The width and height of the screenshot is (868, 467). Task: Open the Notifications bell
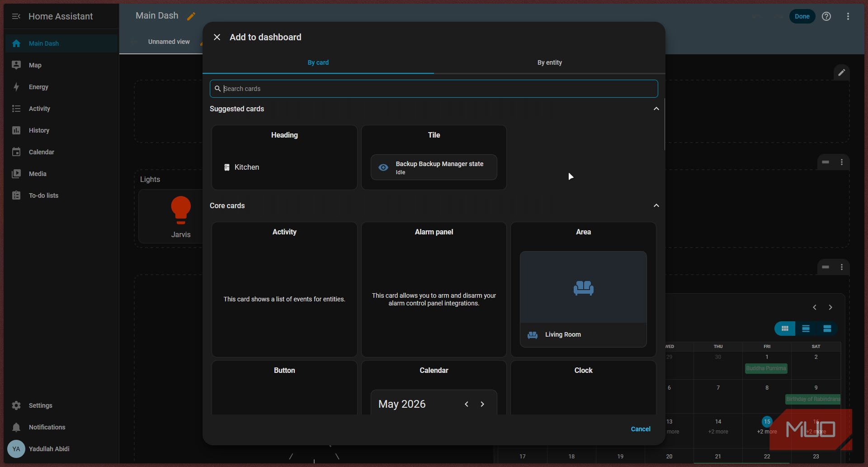point(16,427)
